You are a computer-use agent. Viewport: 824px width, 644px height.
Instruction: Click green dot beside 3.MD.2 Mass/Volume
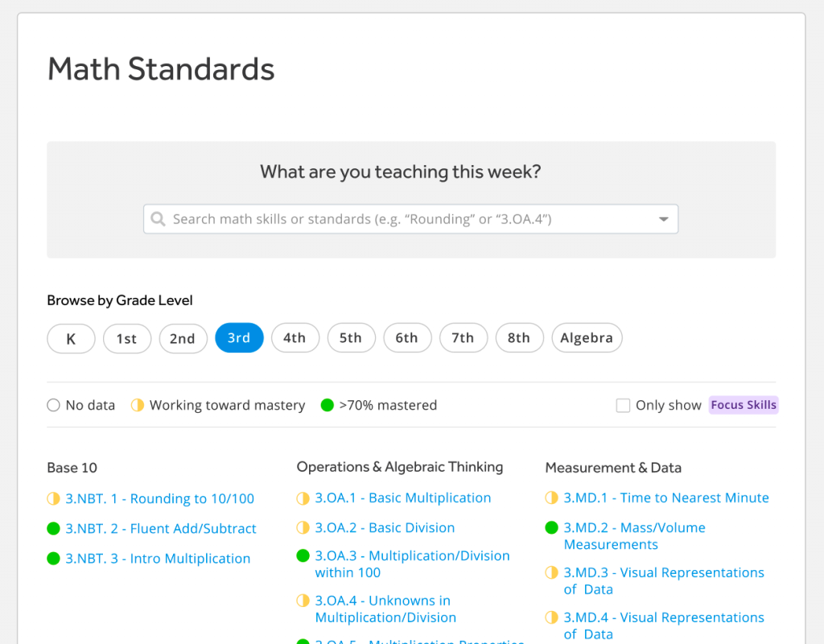551,528
